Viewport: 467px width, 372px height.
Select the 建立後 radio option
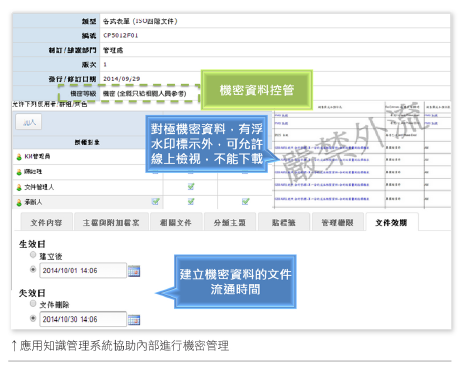coord(33,255)
